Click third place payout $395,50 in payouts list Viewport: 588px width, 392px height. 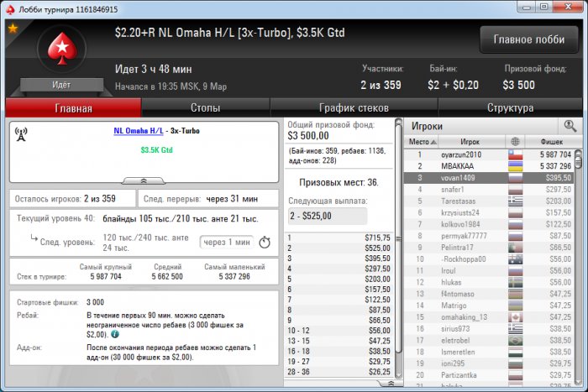377,259
